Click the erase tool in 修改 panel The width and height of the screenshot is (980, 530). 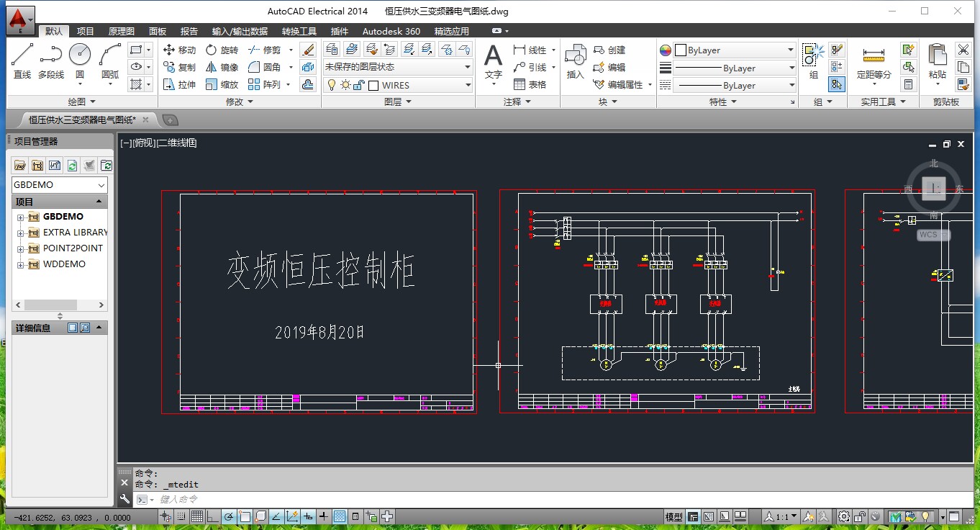[x=308, y=50]
